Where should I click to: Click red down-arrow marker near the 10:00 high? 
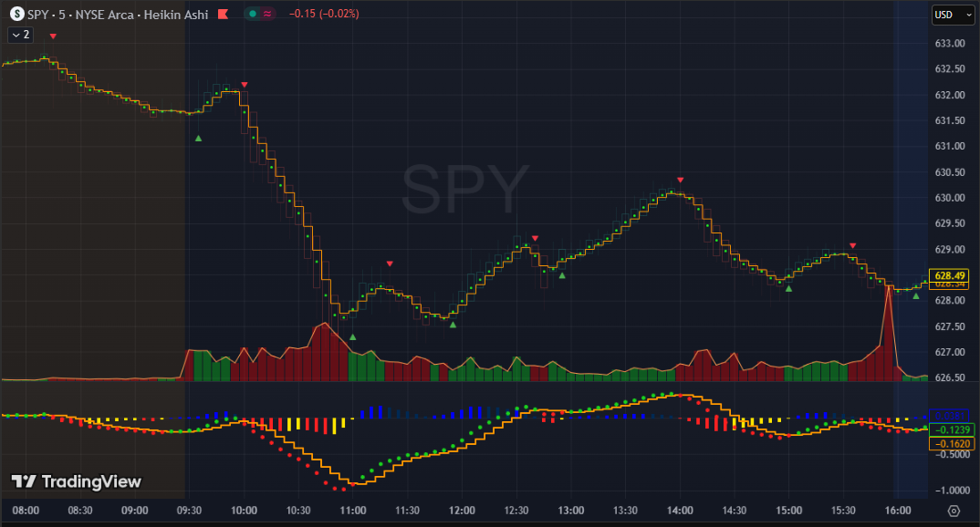(x=245, y=85)
